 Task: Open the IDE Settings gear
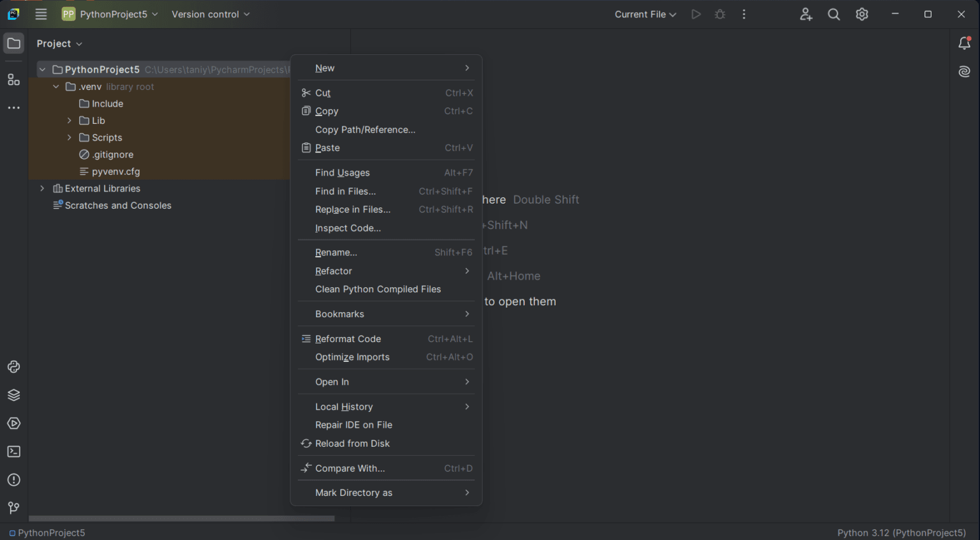click(861, 13)
